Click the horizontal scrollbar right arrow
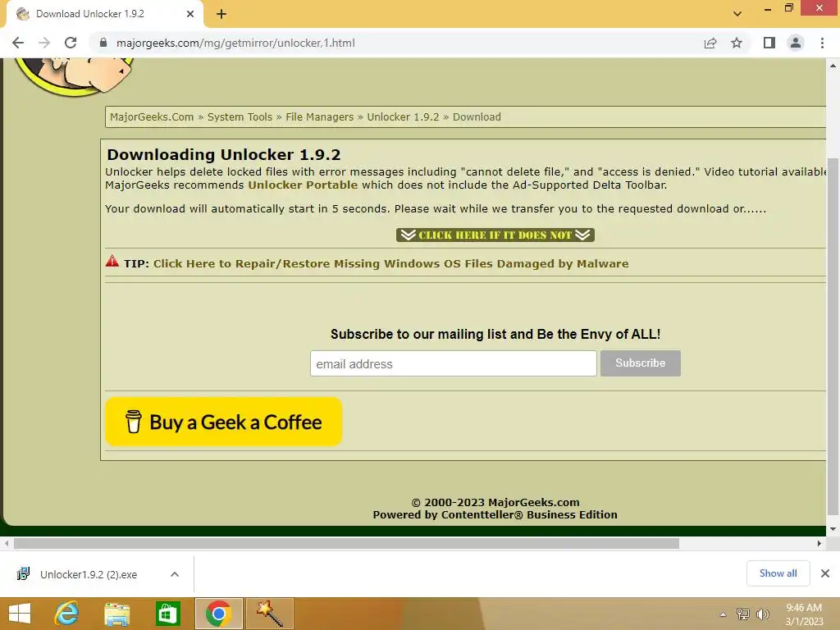This screenshot has width=840, height=630. coord(819,543)
